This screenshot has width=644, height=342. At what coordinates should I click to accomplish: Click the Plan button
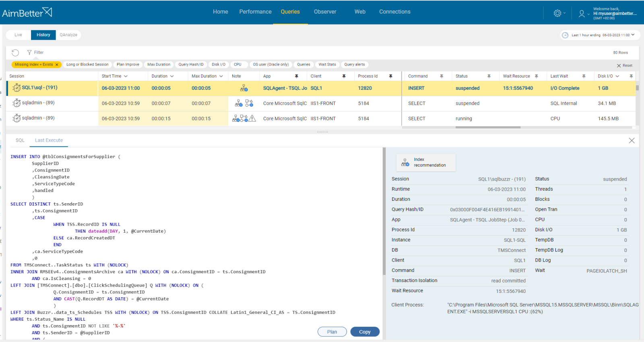pos(332,332)
